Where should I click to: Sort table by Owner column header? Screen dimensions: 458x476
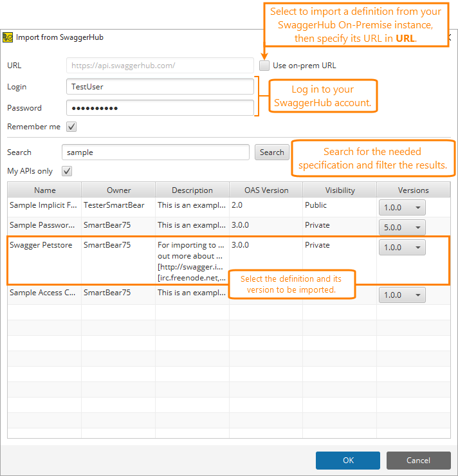118,190
